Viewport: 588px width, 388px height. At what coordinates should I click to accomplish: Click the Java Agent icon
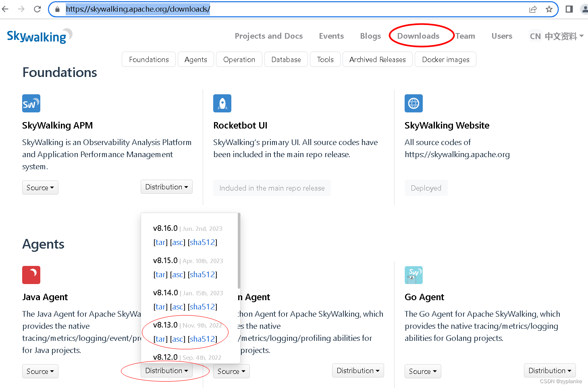tap(31, 275)
